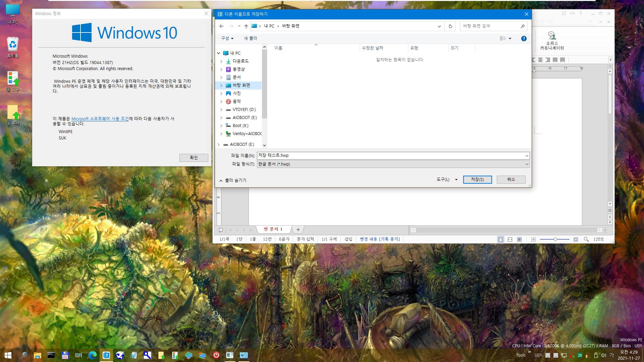The image size is (644, 362).
Task: Open the blue floppy disk taskbar icon
Action: [65, 355]
